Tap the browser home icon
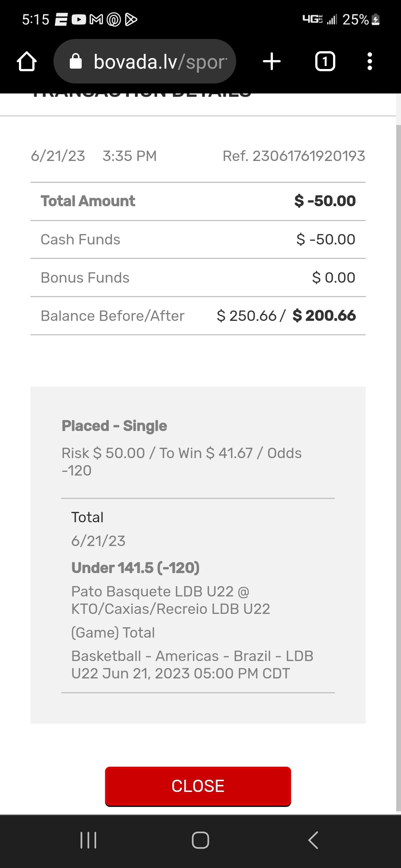 point(27,62)
